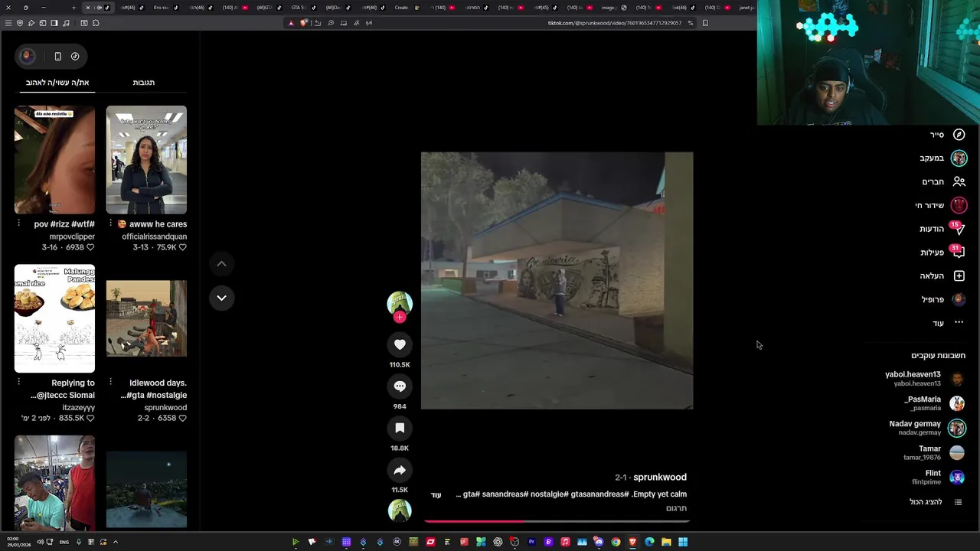
Task: Open the Friends icon in sidebar
Action: click(x=959, y=181)
